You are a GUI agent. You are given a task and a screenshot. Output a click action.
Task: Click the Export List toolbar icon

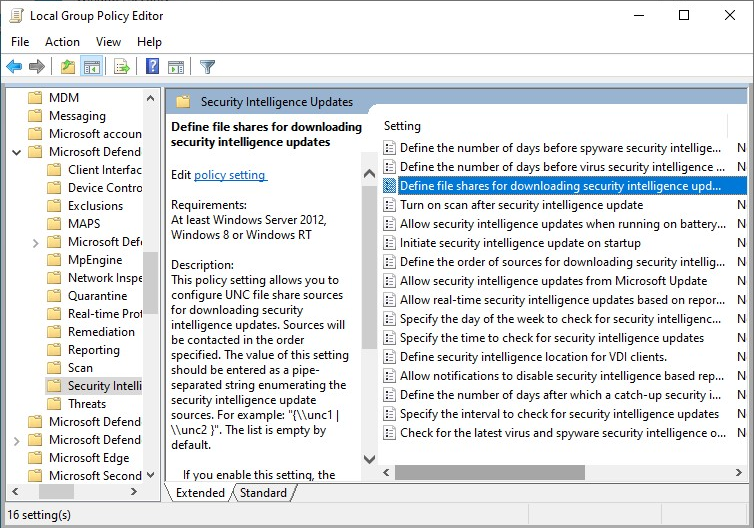[x=122, y=66]
